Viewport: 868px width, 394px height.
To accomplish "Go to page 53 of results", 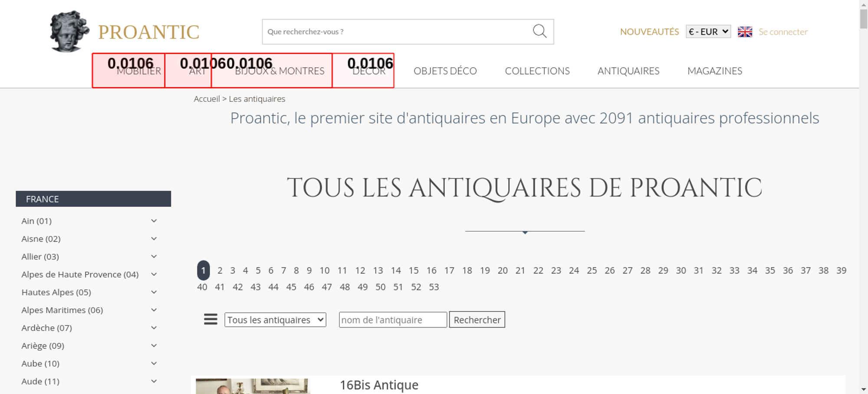I will (x=434, y=287).
